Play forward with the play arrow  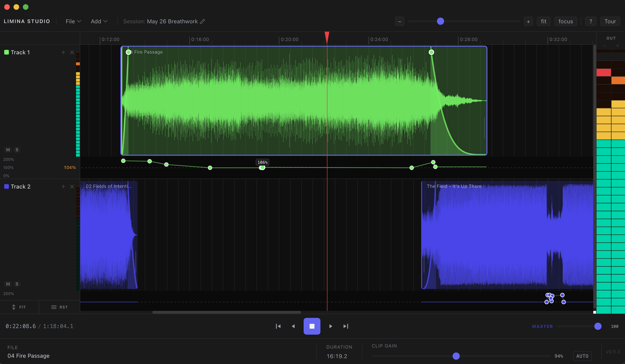tap(330, 326)
